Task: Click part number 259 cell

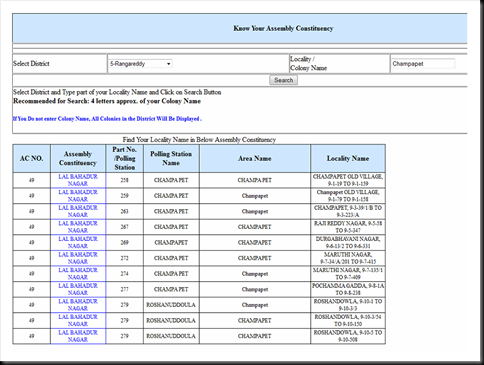Action: pos(125,196)
